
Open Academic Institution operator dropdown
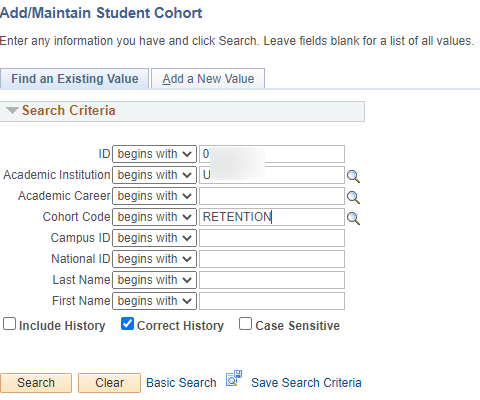click(x=154, y=175)
